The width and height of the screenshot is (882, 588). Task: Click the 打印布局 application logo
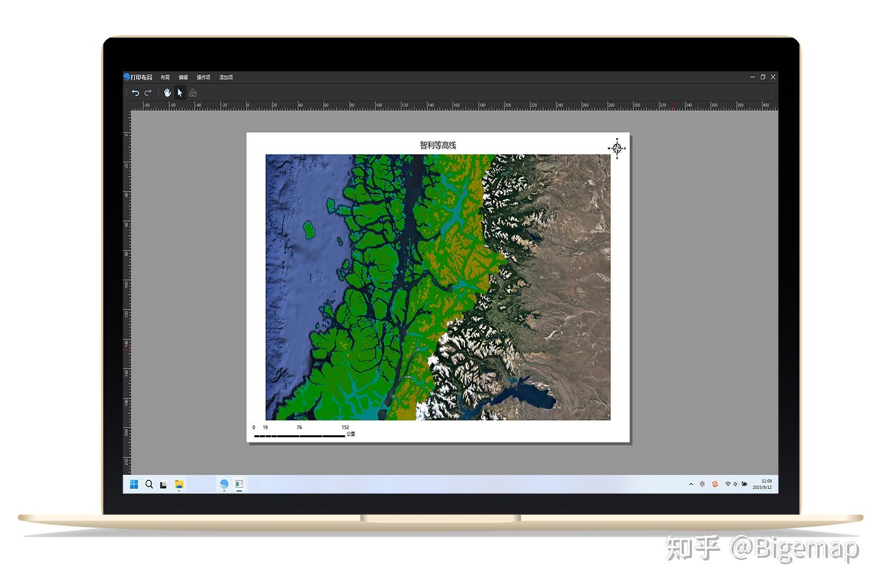click(x=127, y=77)
